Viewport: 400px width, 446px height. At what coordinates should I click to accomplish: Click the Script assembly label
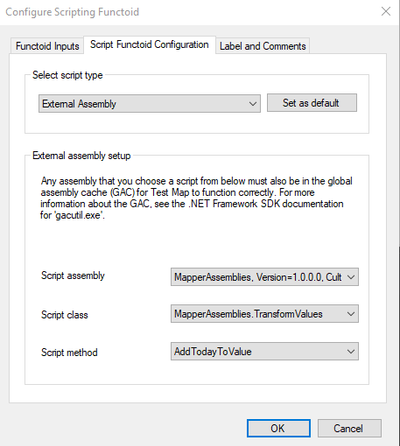tap(73, 276)
